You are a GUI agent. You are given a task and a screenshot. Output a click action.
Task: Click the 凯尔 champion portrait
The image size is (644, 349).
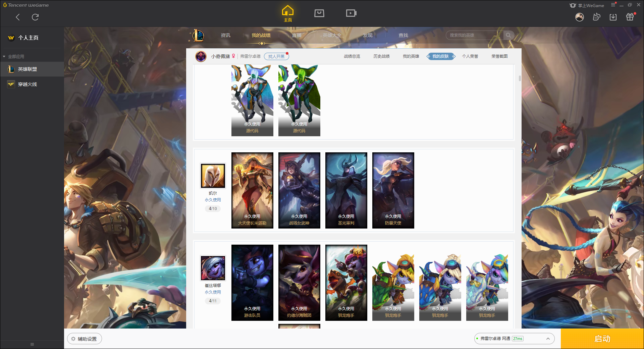pos(213,176)
